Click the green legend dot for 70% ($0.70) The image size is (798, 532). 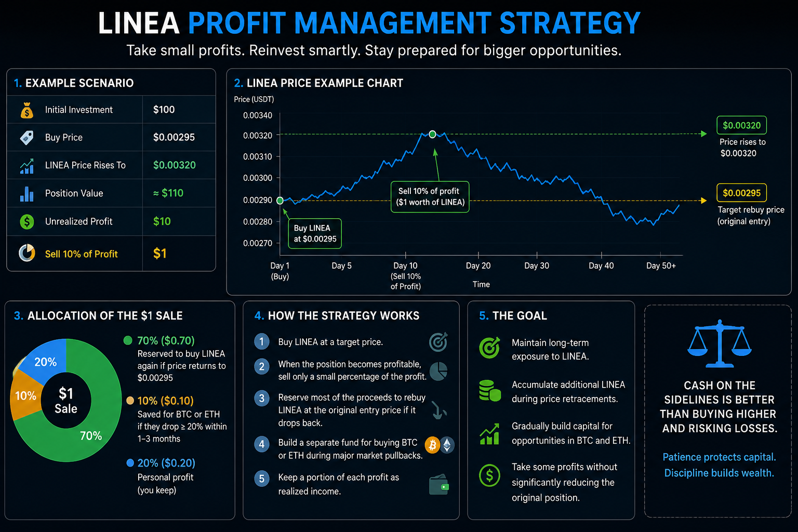click(x=128, y=341)
